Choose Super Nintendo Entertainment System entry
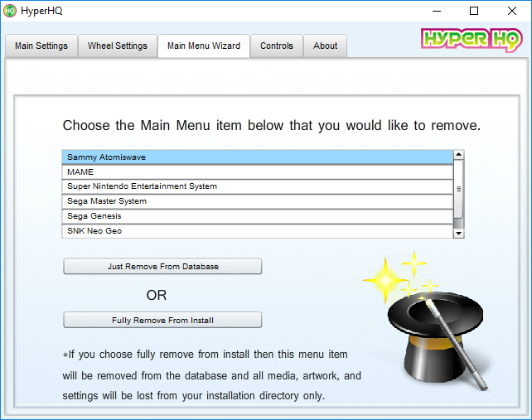The image size is (532, 420). point(258,186)
